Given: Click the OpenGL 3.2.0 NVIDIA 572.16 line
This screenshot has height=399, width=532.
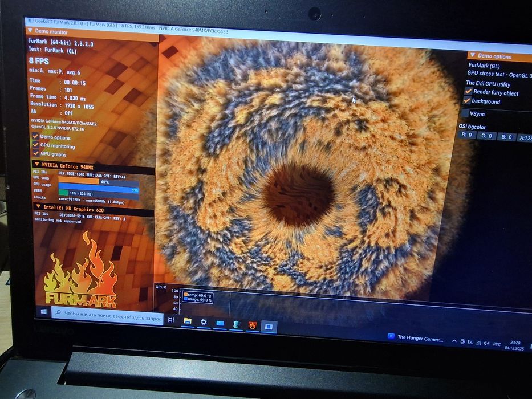Looking at the screenshot, I should (58, 128).
